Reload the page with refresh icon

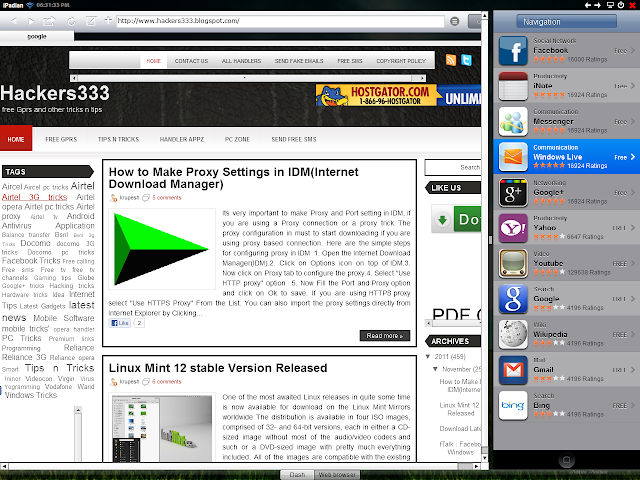point(71,21)
